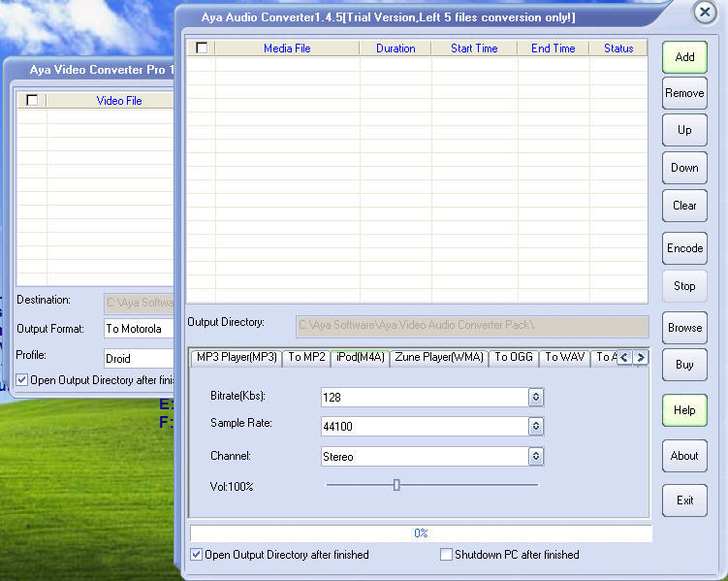Click the Output Directory path field
The height and width of the screenshot is (581, 728).
pos(472,327)
